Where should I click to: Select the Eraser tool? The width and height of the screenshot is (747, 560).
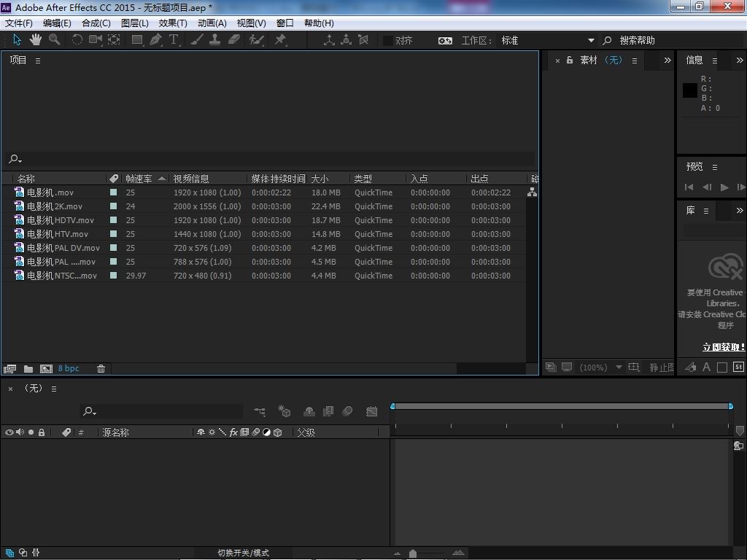point(234,40)
